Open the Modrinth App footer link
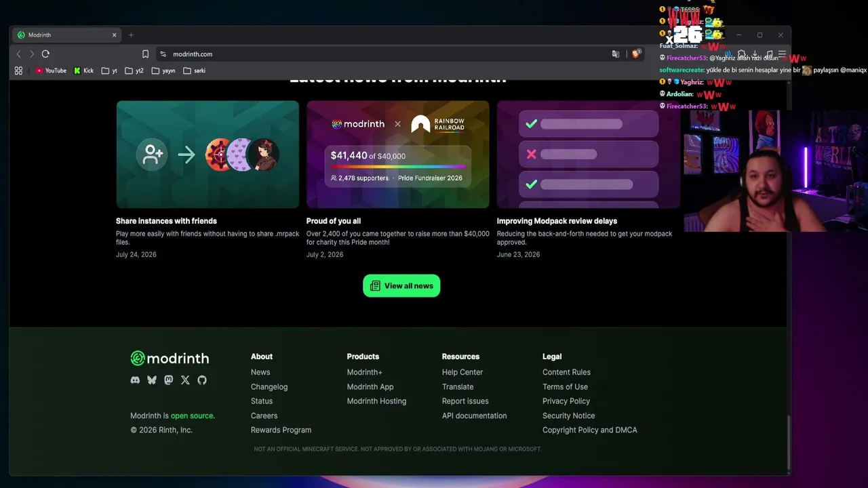This screenshot has height=488, width=868. pos(370,387)
